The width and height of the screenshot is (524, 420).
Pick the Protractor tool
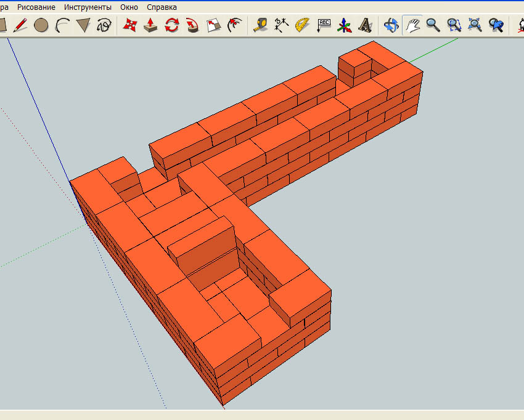click(302, 25)
